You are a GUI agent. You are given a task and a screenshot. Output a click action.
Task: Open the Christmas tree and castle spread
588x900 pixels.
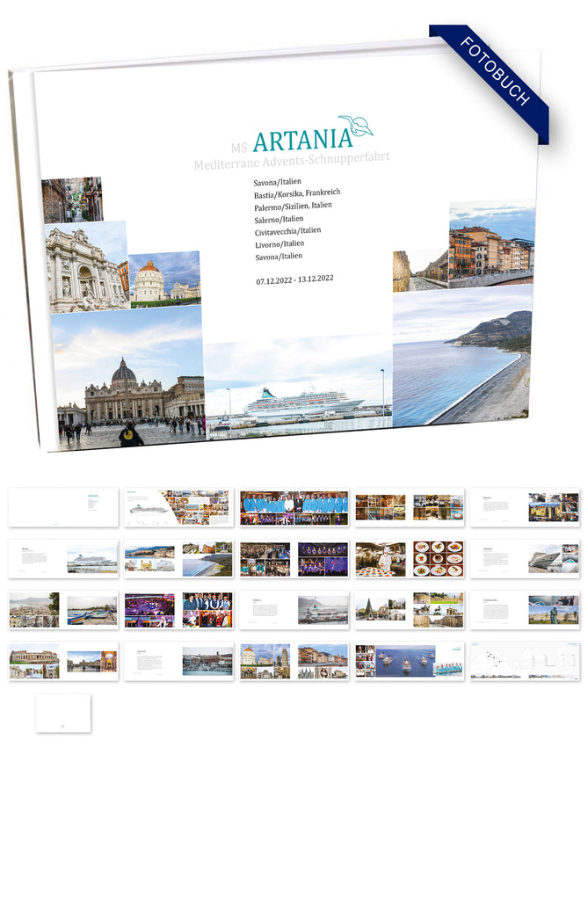click(x=410, y=610)
